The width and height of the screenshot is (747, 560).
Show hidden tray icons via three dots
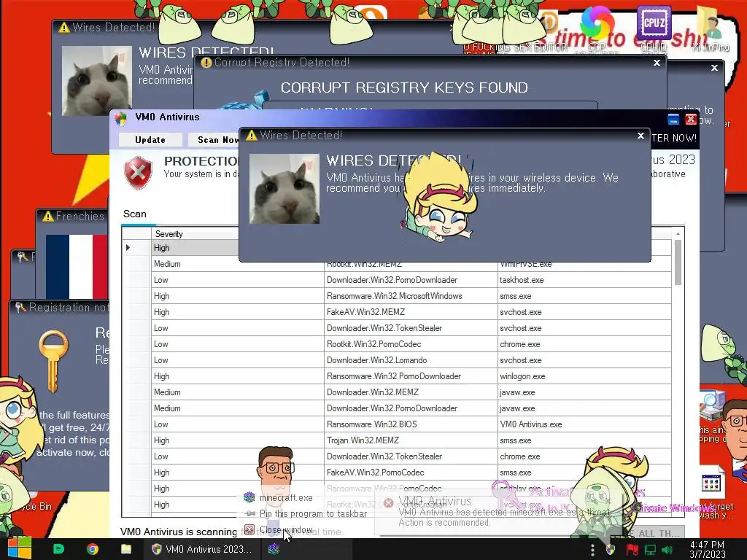point(592,550)
